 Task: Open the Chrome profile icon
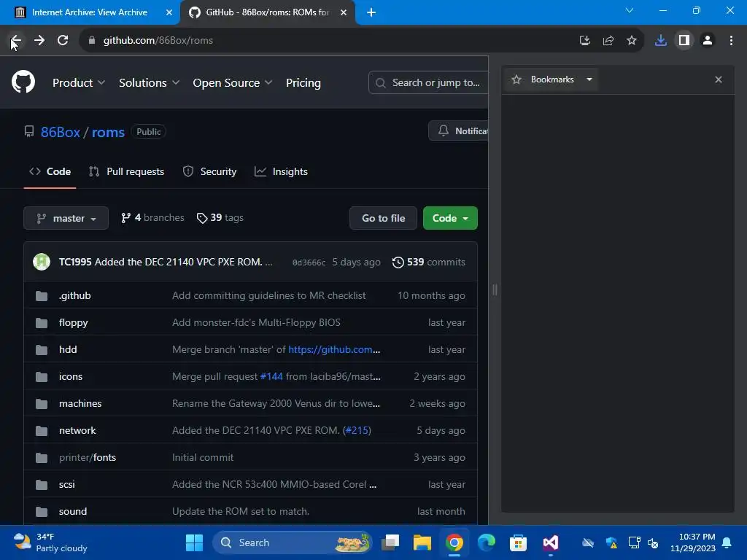pos(708,41)
